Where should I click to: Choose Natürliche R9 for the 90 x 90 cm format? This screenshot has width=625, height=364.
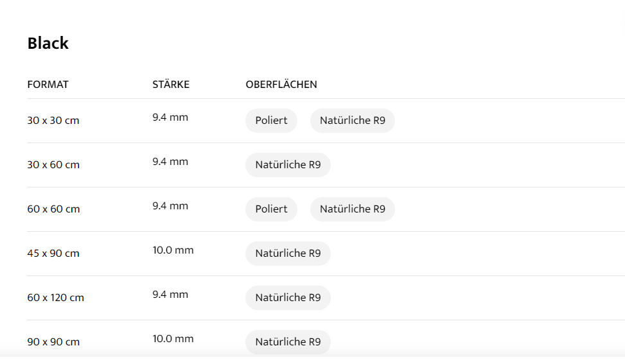(288, 342)
